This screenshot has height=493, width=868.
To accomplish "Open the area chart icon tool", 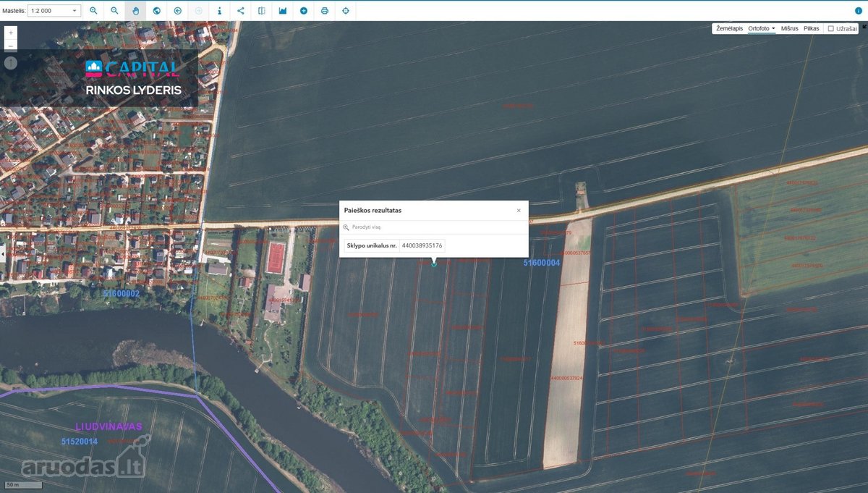I will [283, 11].
